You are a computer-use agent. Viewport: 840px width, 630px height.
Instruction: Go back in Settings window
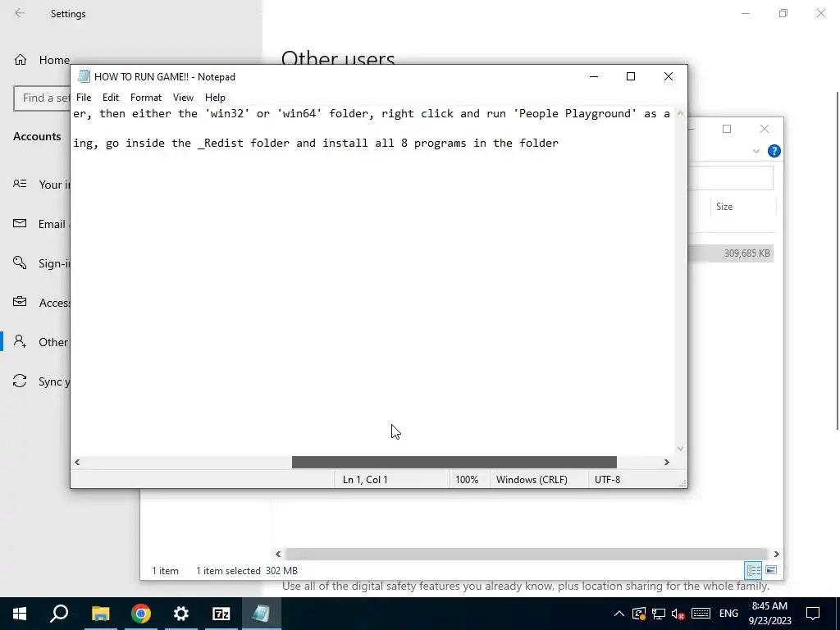20,13
